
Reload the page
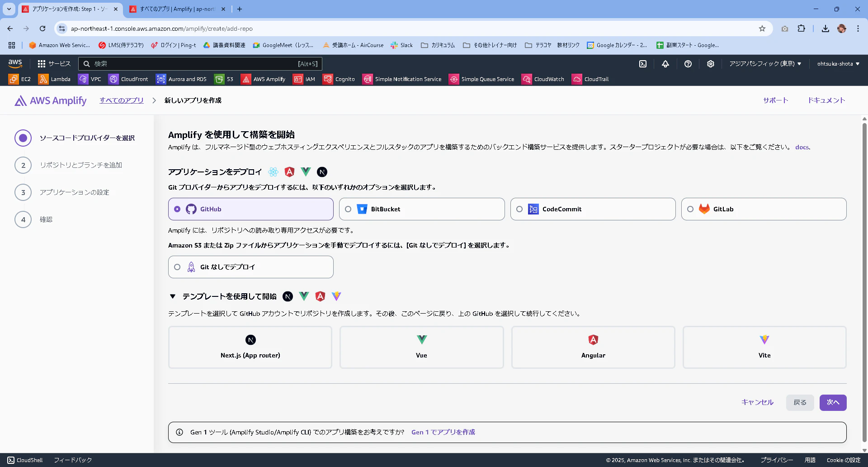42,29
